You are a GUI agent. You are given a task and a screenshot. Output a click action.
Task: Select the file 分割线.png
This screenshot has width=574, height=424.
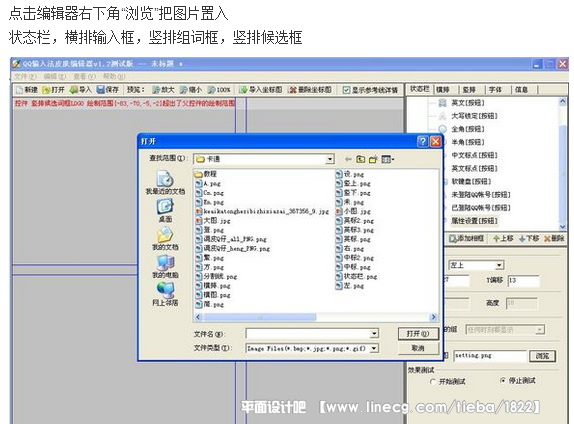(x=216, y=276)
